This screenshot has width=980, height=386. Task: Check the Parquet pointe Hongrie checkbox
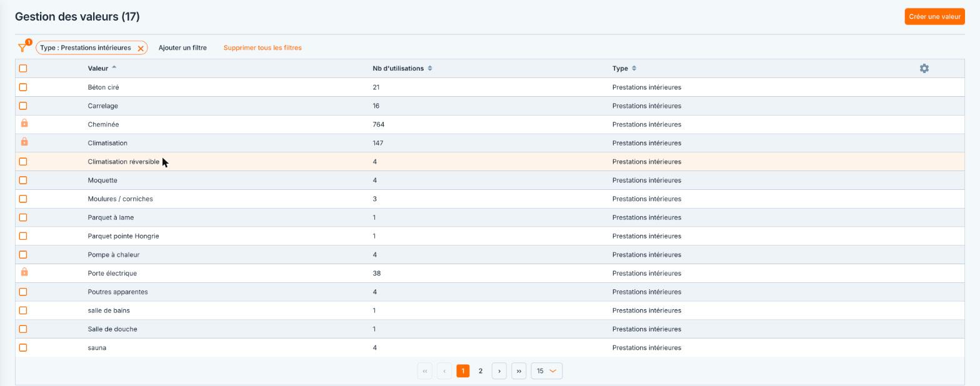23,235
